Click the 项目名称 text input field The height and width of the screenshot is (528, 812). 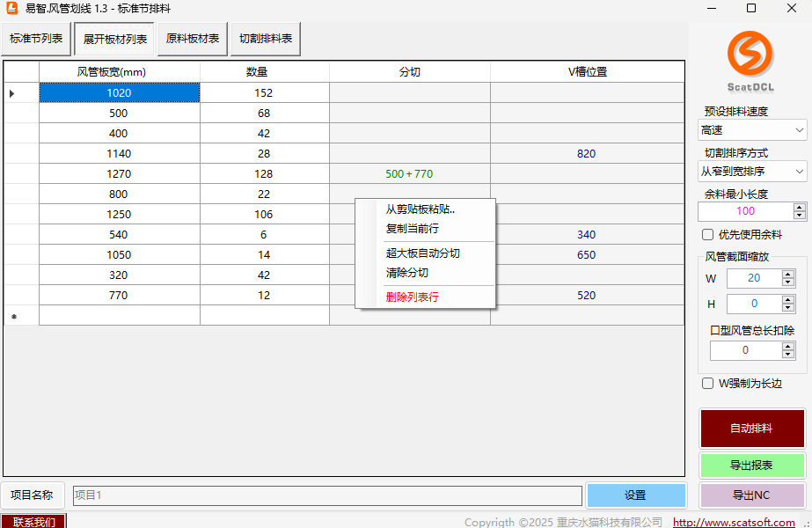[326, 495]
